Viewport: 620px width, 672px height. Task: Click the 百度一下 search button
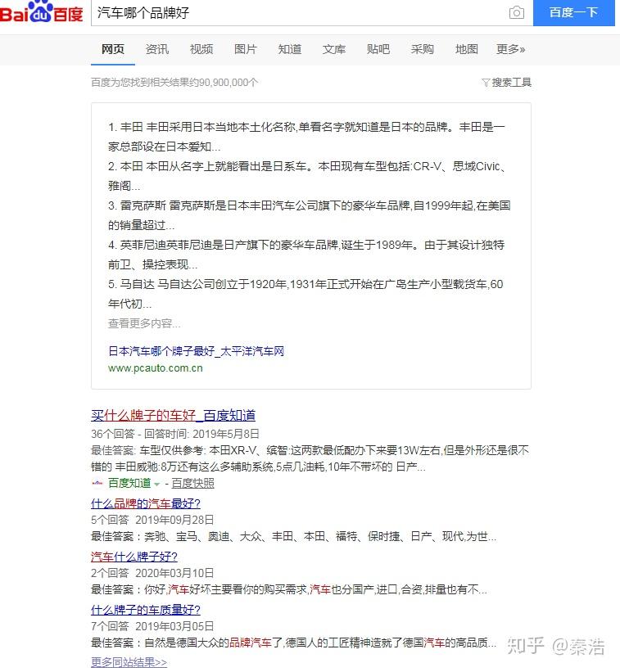click(573, 12)
